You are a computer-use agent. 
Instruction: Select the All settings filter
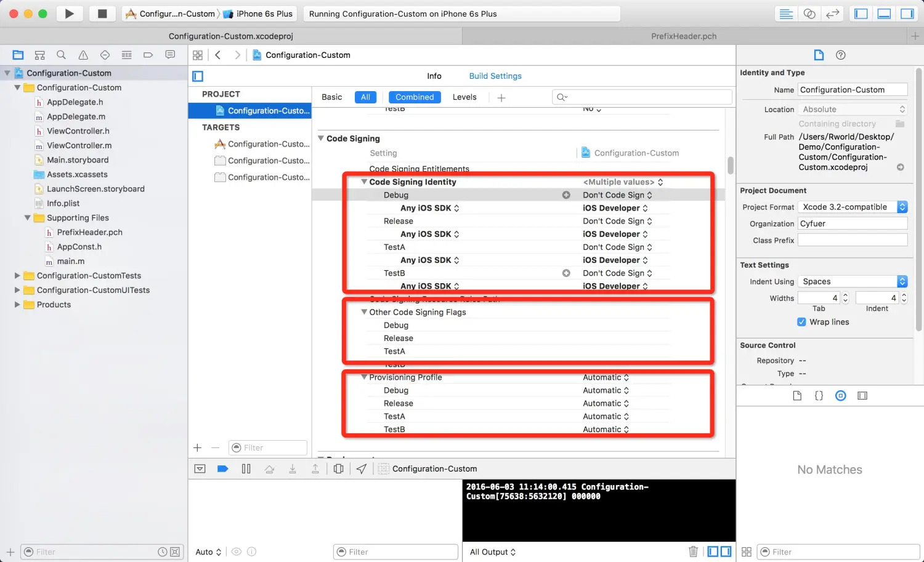[365, 97]
